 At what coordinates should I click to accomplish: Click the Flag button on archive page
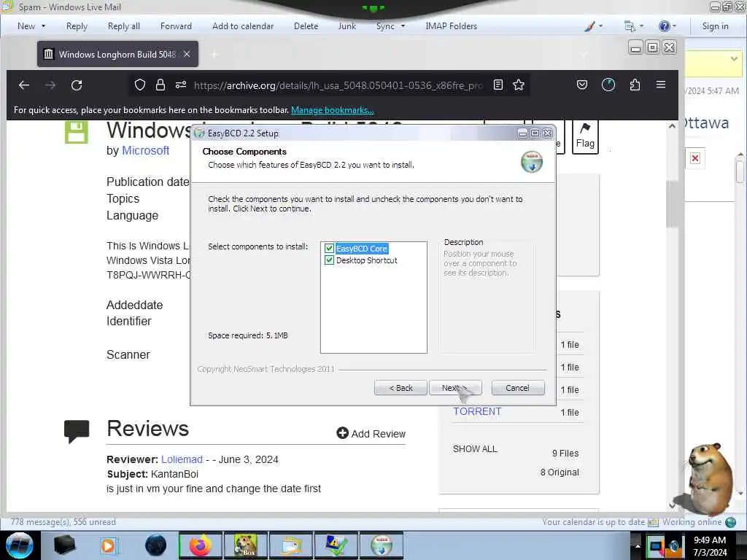[x=585, y=136]
